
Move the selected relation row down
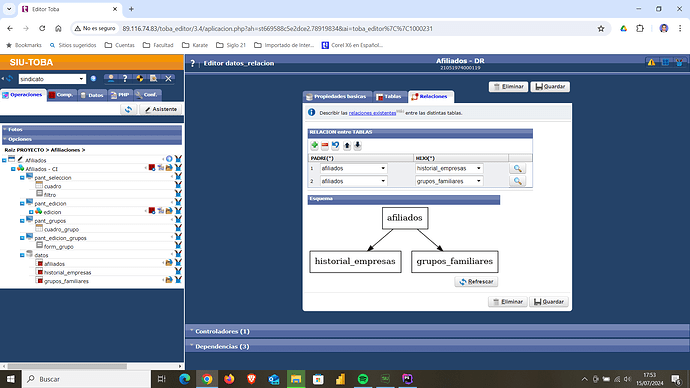click(x=357, y=145)
